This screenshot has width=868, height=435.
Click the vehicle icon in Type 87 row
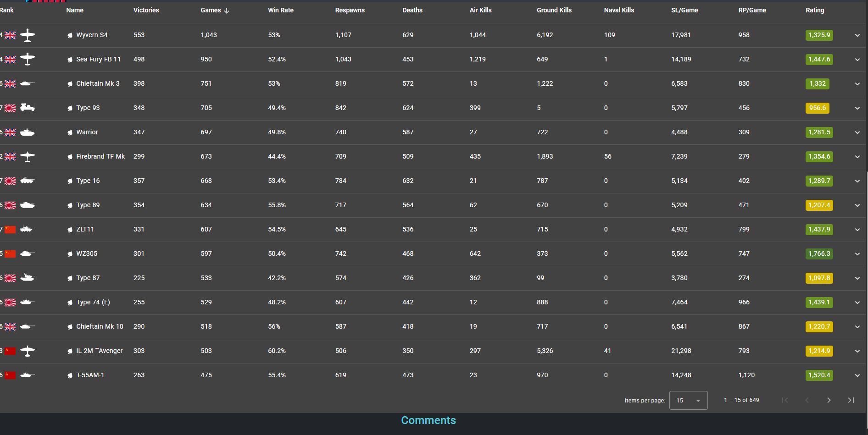coord(28,277)
